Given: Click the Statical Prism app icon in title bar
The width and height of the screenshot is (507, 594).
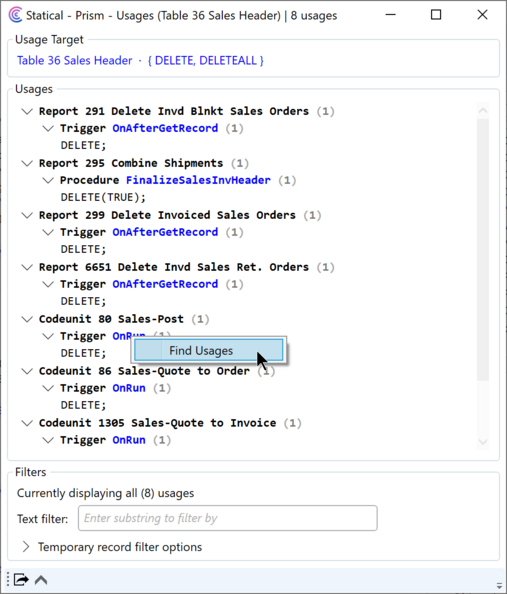Looking at the screenshot, I should [x=15, y=15].
